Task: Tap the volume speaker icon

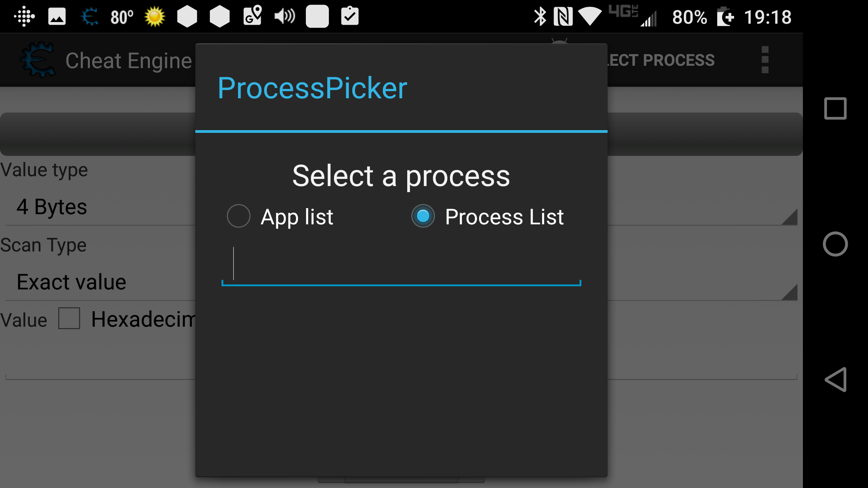Action: coord(284,17)
